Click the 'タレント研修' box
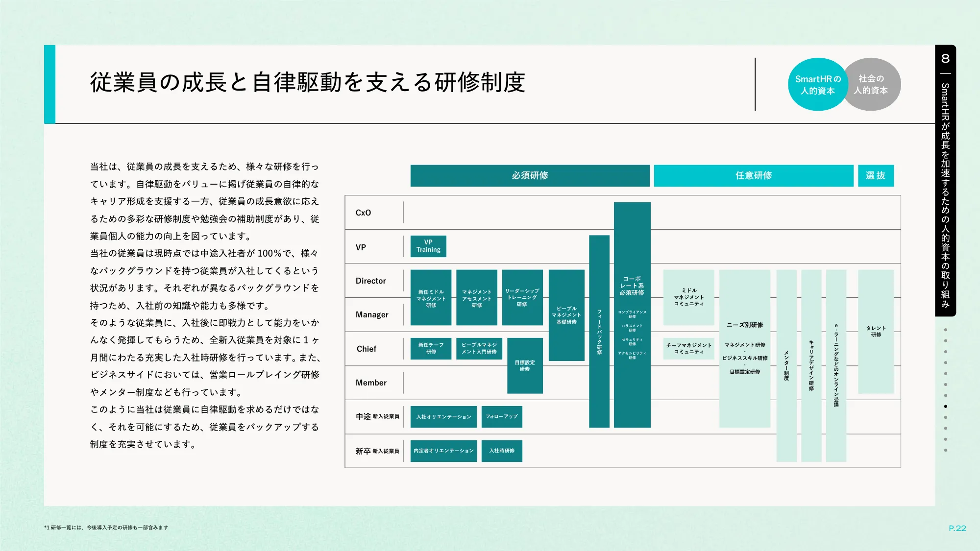The width and height of the screenshot is (980, 551). click(876, 332)
